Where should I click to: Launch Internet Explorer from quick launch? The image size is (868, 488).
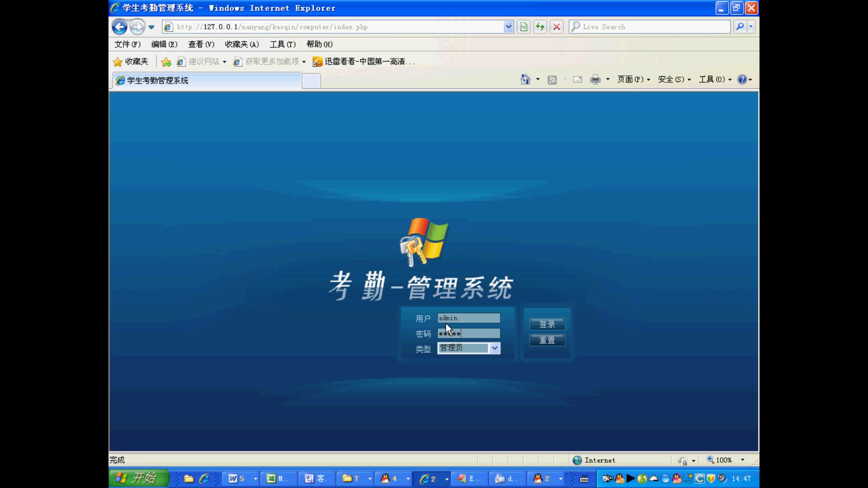[x=204, y=479]
